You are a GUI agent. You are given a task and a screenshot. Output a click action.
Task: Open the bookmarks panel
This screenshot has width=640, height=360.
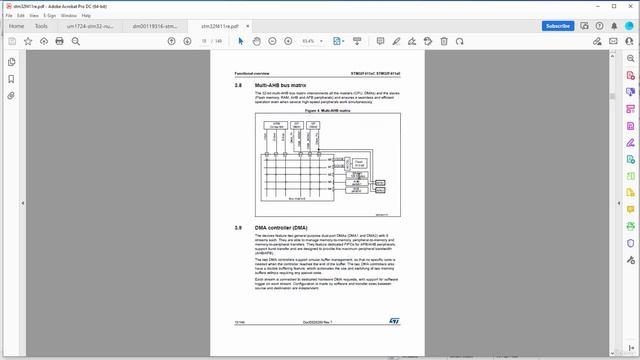click(x=11, y=79)
